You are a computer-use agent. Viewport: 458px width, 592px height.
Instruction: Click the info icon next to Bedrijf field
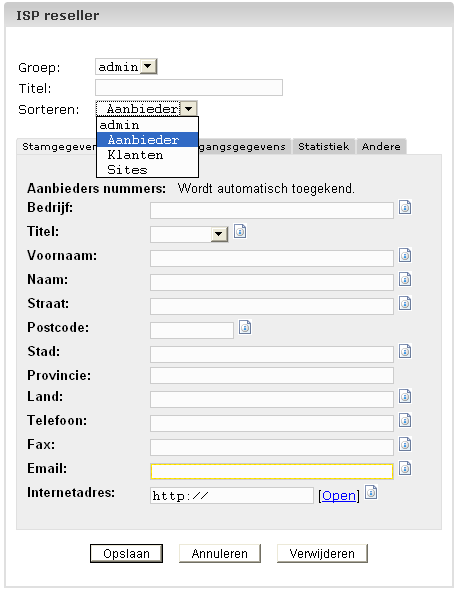click(405, 207)
